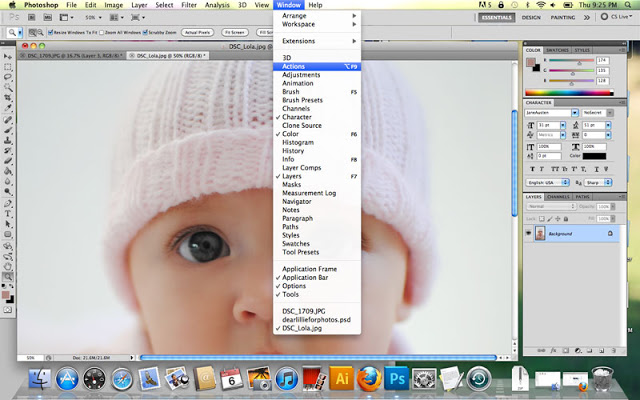Toggle Tools in Window menu
640x400 pixels.
click(x=317, y=294)
